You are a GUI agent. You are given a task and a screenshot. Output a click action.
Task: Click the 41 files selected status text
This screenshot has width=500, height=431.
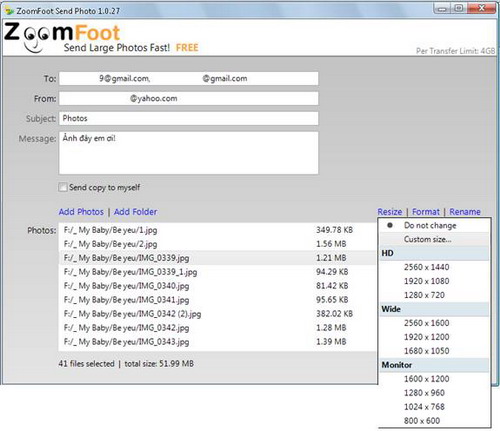[x=86, y=364]
